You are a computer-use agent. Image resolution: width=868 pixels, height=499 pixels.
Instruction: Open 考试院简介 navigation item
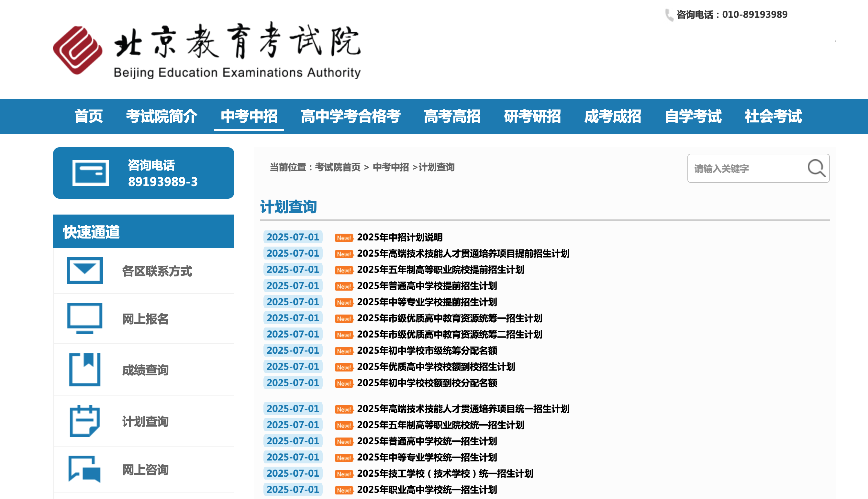pyautogui.click(x=162, y=116)
